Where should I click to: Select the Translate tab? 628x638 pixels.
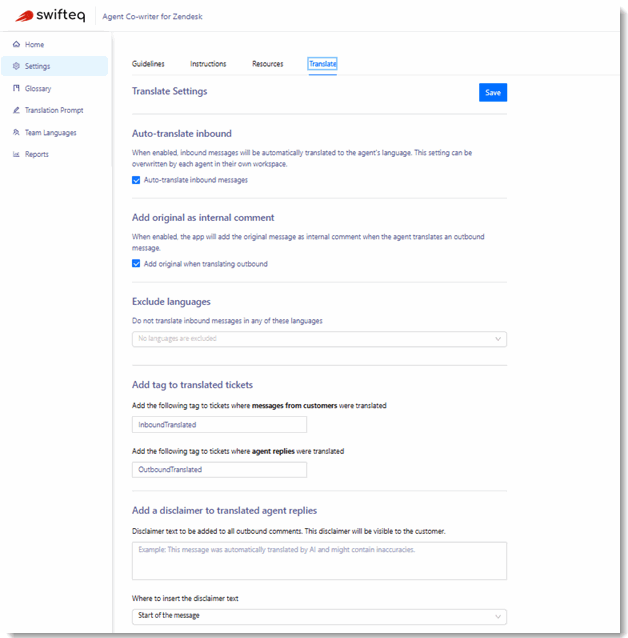322,64
